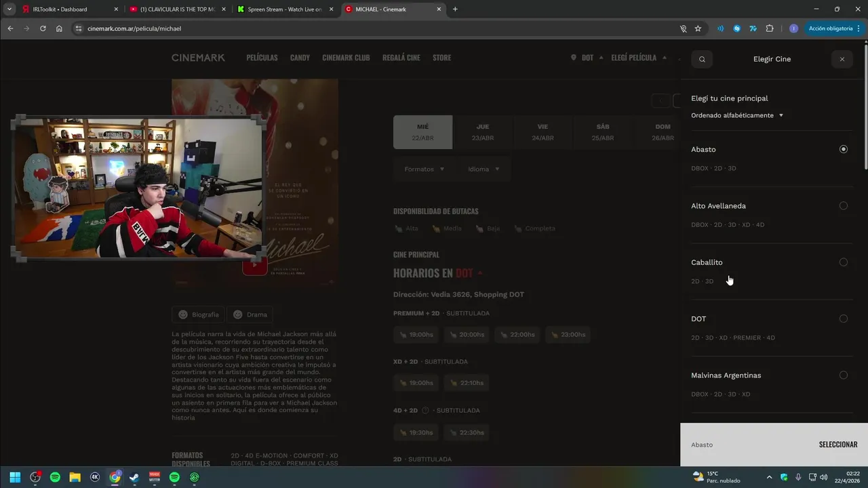
Task: Toggle the Horarios en DOT red chevron
Action: pyautogui.click(x=480, y=273)
